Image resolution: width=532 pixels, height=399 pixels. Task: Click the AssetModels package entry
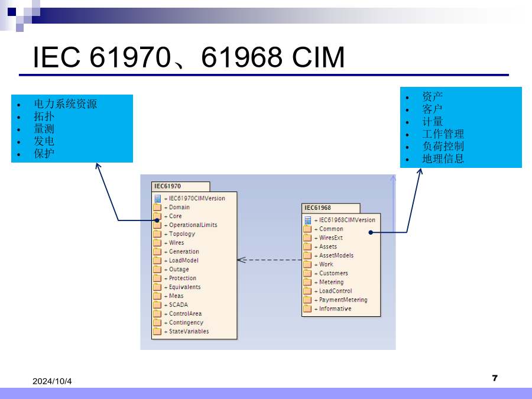tap(336, 255)
